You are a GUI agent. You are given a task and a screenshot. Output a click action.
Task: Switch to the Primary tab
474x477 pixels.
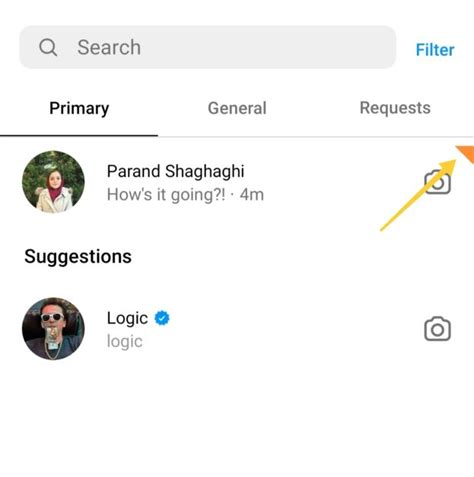(79, 108)
